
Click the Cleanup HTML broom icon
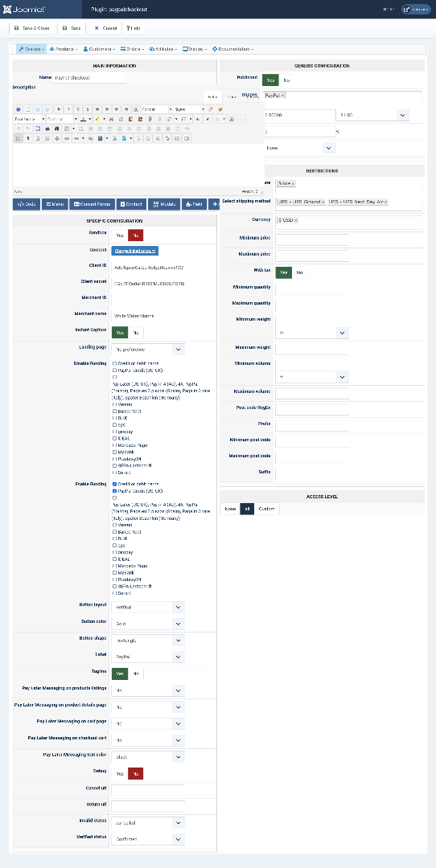pyautogui.click(x=220, y=109)
